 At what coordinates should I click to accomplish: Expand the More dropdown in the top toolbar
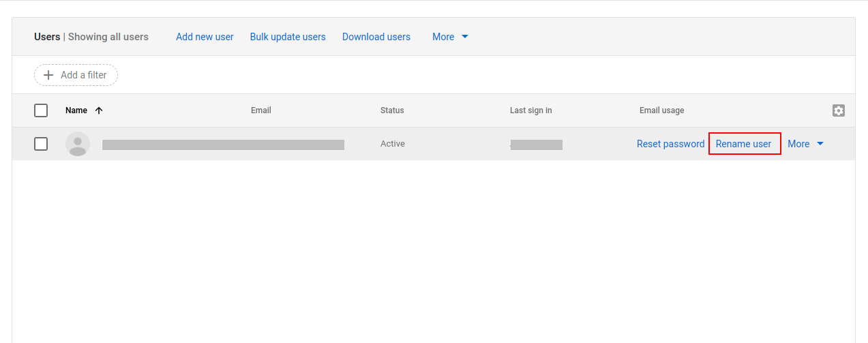pos(450,37)
